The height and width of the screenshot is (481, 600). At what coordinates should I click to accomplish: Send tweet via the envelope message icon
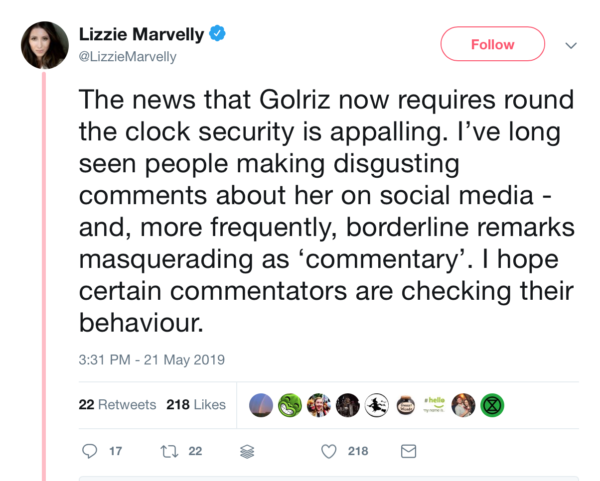pos(408,452)
